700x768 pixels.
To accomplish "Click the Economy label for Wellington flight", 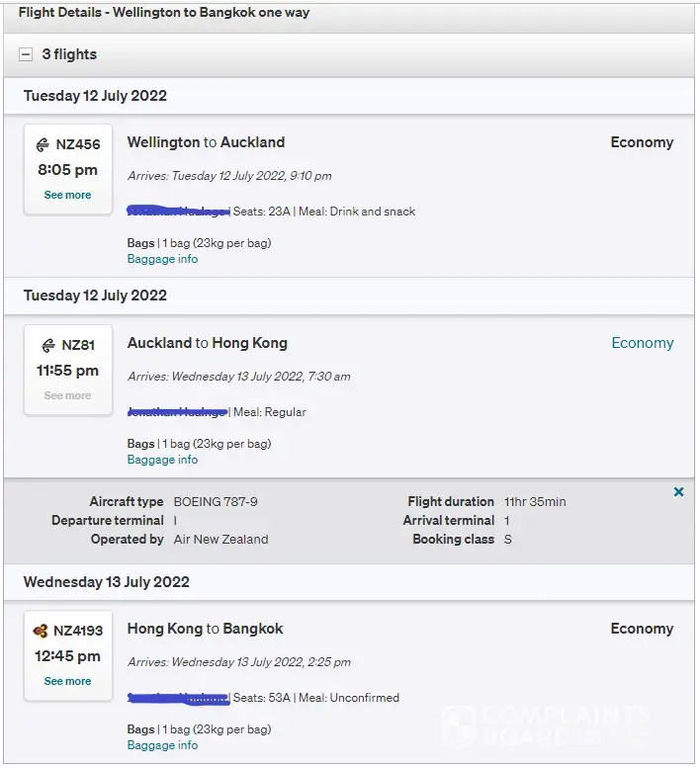I will (x=642, y=142).
